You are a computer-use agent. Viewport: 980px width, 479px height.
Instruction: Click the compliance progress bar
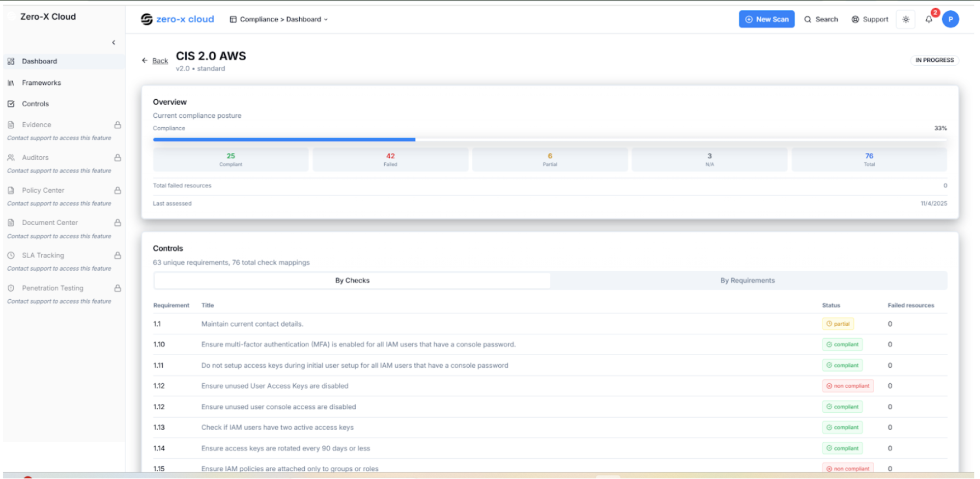[x=550, y=140]
